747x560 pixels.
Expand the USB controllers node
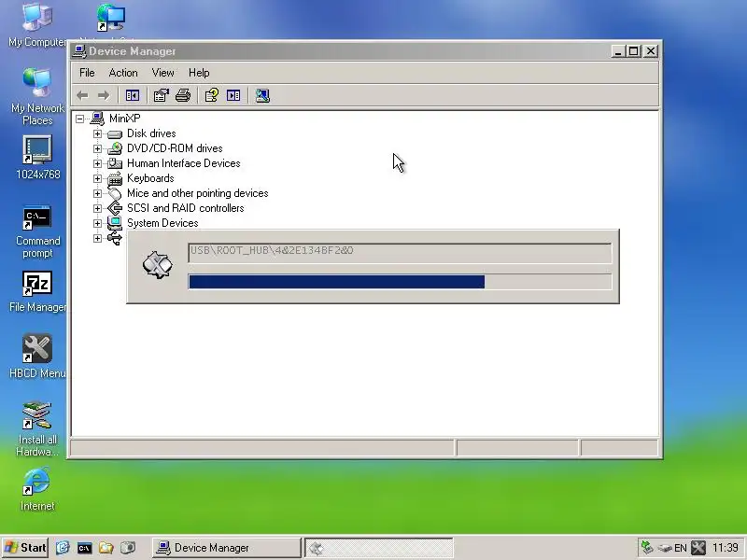point(97,238)
